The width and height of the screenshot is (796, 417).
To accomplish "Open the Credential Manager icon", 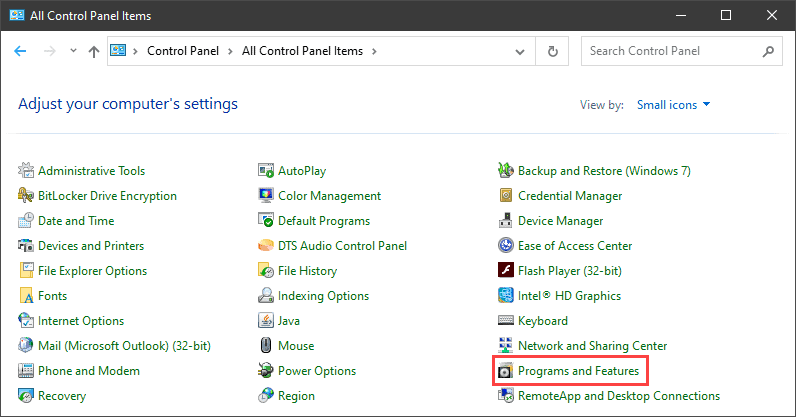I will point(506,196).
